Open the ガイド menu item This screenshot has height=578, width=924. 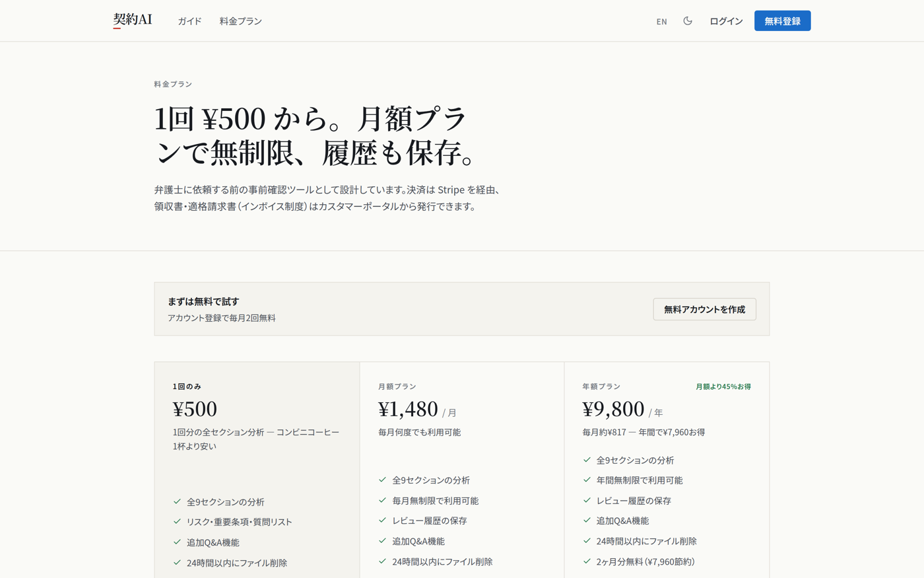(x=189, y=21)
